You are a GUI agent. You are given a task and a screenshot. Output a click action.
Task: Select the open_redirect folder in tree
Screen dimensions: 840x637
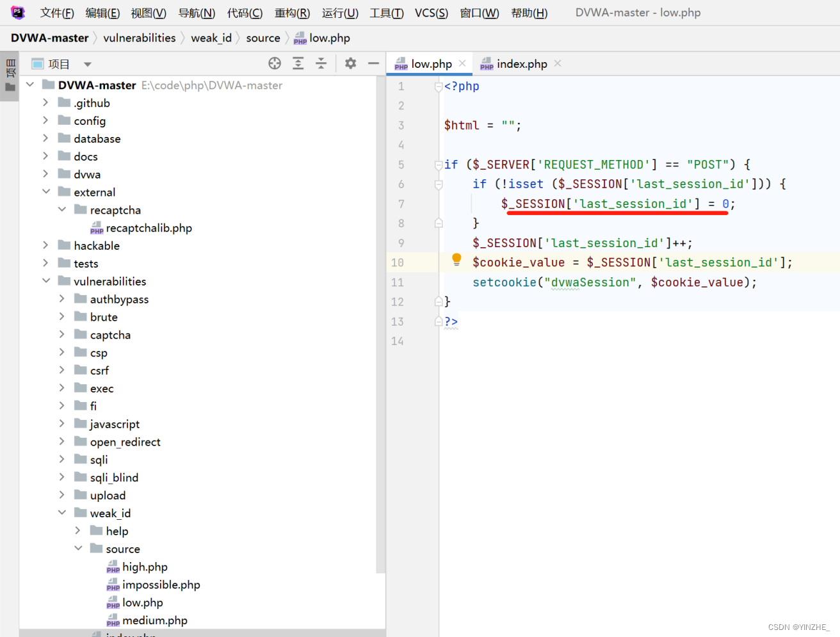tap(117, 442)
